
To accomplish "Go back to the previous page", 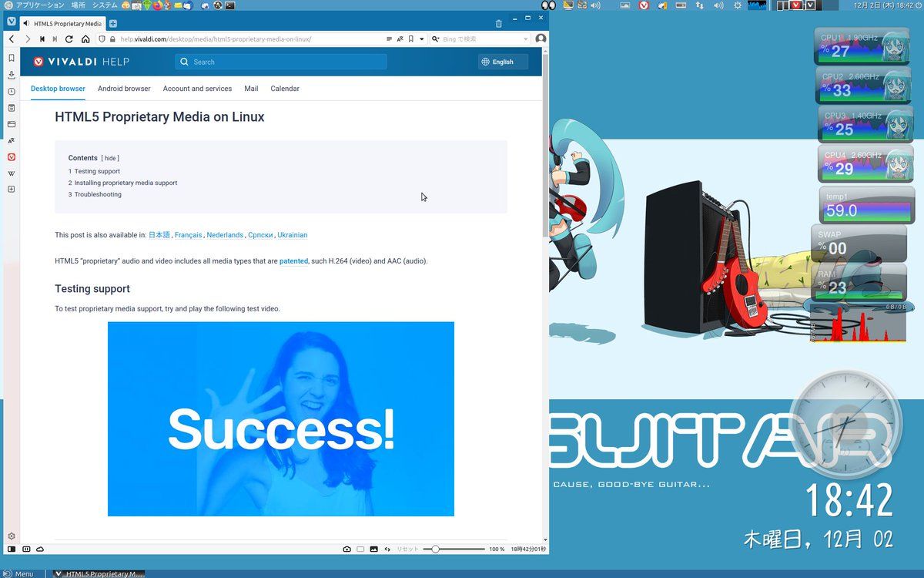I will click(x=12, y=39).
